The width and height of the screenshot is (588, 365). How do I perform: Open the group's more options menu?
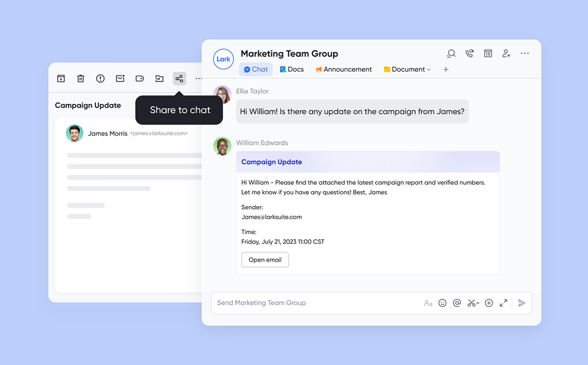click(x=525, y=53)
